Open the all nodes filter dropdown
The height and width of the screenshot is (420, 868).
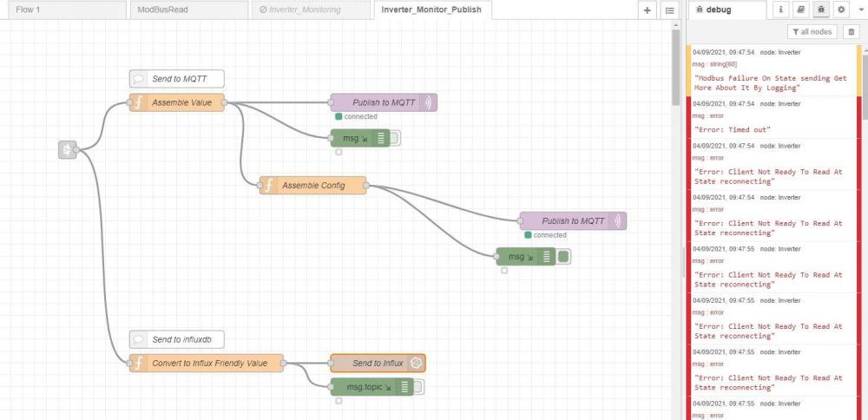click(812, 32)
